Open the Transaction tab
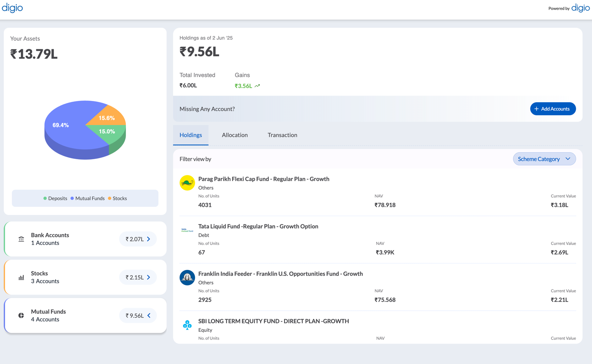The width and height of the screenshot is (592, 364). 282,135
